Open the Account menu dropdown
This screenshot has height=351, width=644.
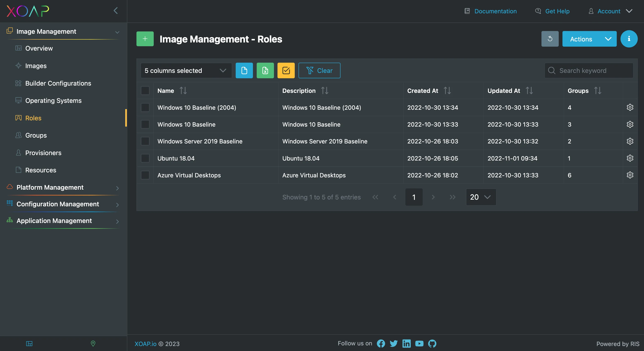pos(610,11)
